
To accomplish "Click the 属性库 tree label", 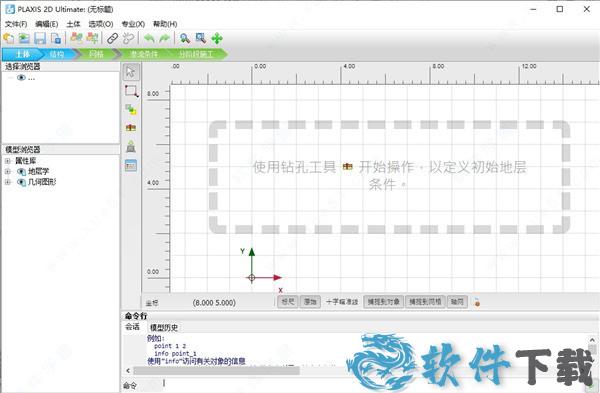I will [25, 161].
